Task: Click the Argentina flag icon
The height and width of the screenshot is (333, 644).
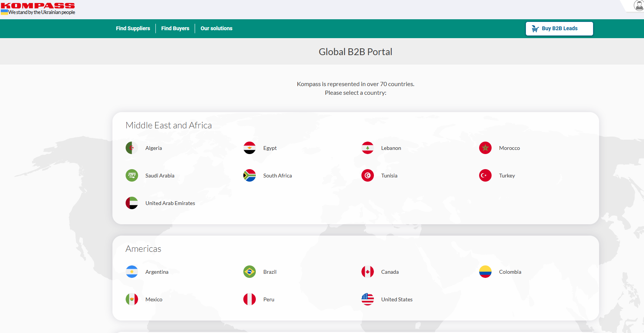Action: (x=132, y=272)
